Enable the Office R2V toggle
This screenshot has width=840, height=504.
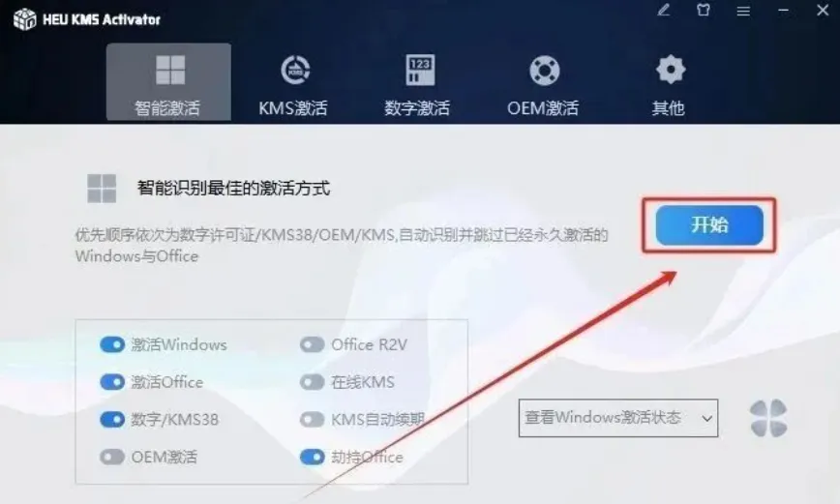313,344
